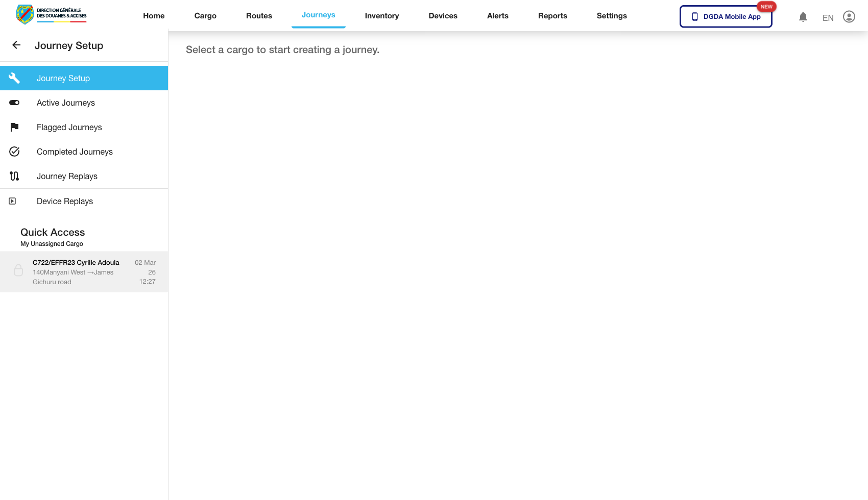868x500 pixels.
Task: Select the Journey Replays route icon
Action: tap(14, 176)
